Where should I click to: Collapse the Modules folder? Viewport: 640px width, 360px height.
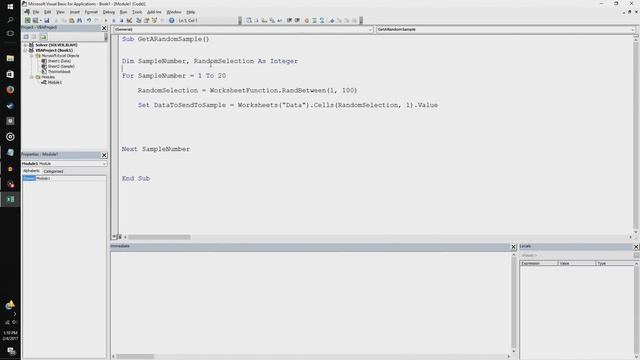pyautogui.click(x=31, y=77)
